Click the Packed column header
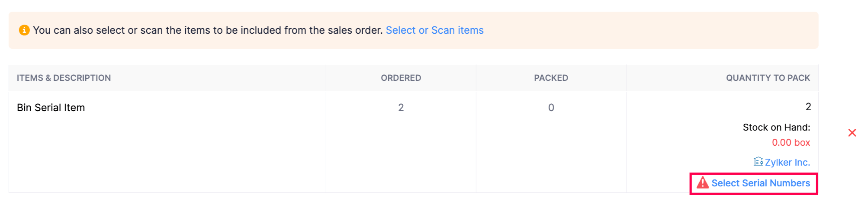 (x=551, y=78)
